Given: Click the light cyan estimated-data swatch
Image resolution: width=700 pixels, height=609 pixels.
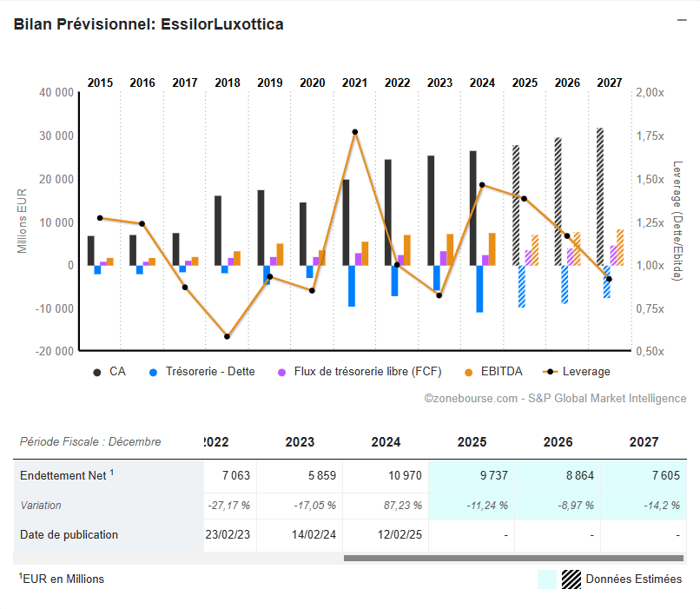Looking at the screenshot, I should click(547, 579).
